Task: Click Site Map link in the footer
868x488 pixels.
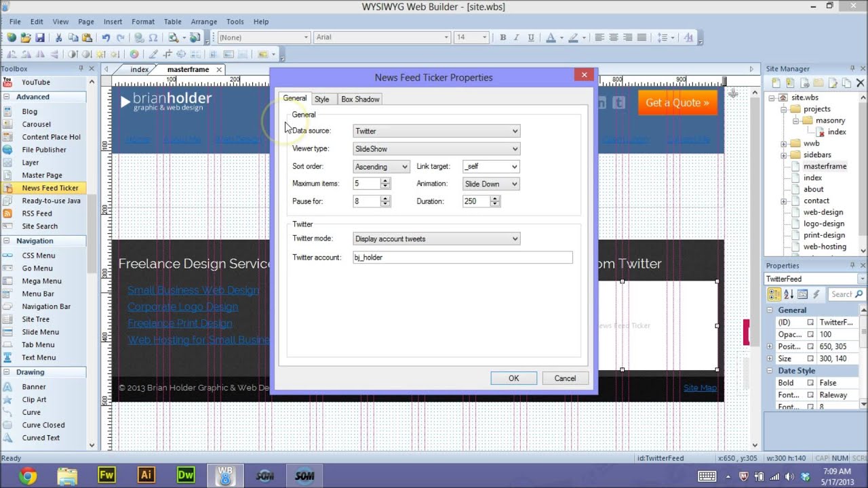Action: click(x=700, y=388)
